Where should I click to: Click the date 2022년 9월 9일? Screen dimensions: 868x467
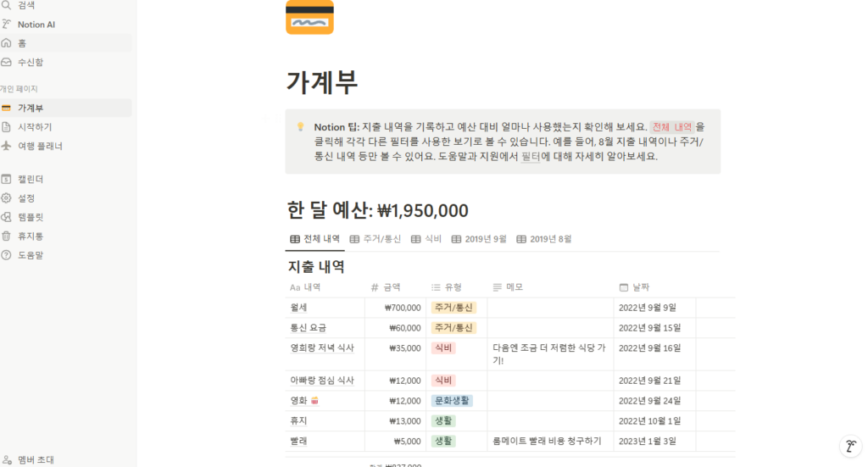(648, 308)
